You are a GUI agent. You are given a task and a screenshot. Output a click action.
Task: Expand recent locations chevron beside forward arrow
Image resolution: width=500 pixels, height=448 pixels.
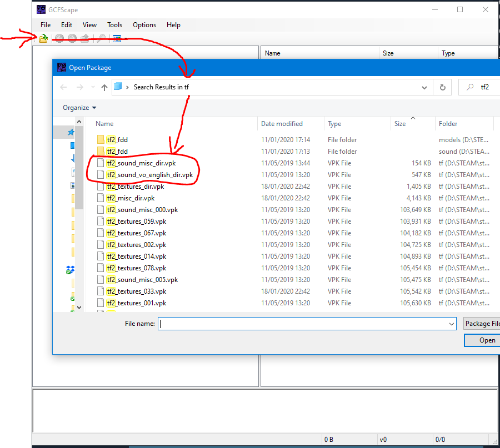pyautogui.click(x=93, y=87)
